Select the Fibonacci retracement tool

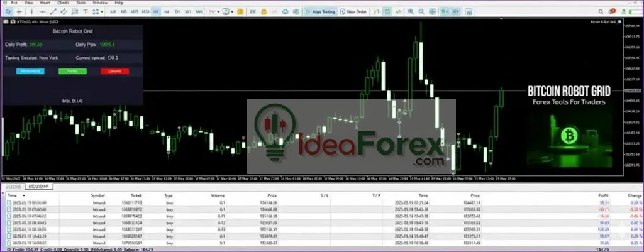click(x=75, y=12)
